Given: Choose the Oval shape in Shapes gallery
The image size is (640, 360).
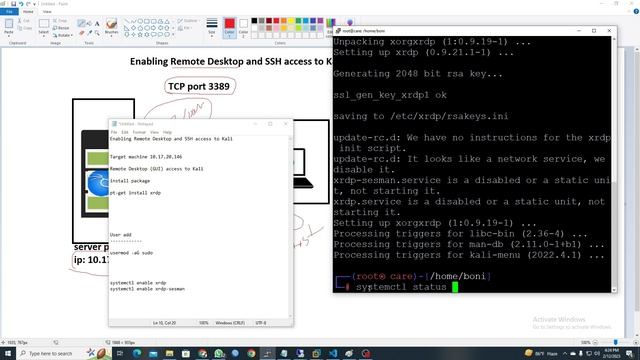Looking at the screenshot, I should click(140, 21).
